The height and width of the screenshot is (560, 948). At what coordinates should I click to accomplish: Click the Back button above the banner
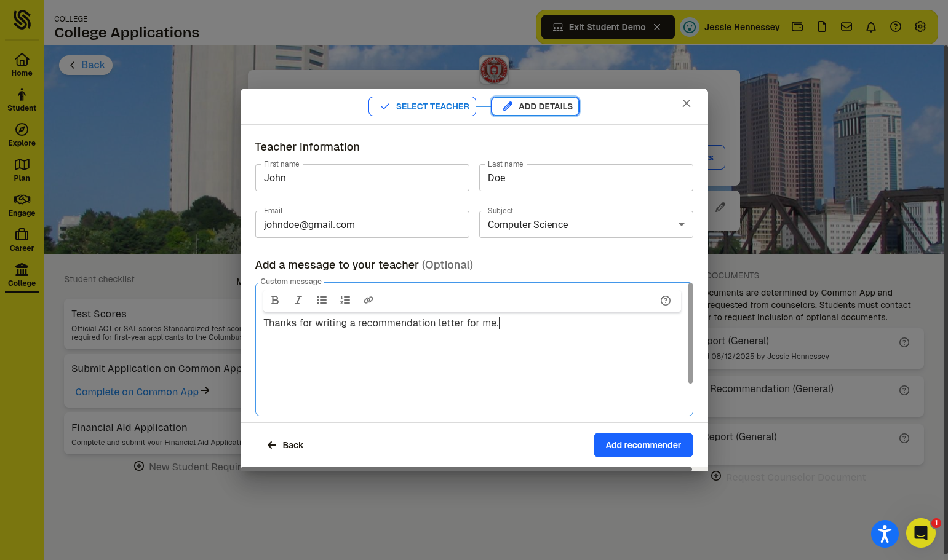click(x=86, y=65)
